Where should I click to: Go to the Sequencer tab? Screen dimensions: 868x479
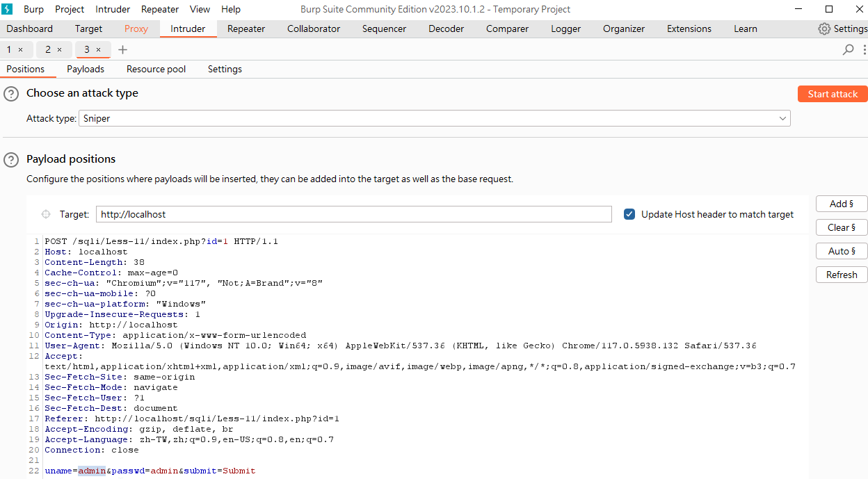(x=384, y=29)
